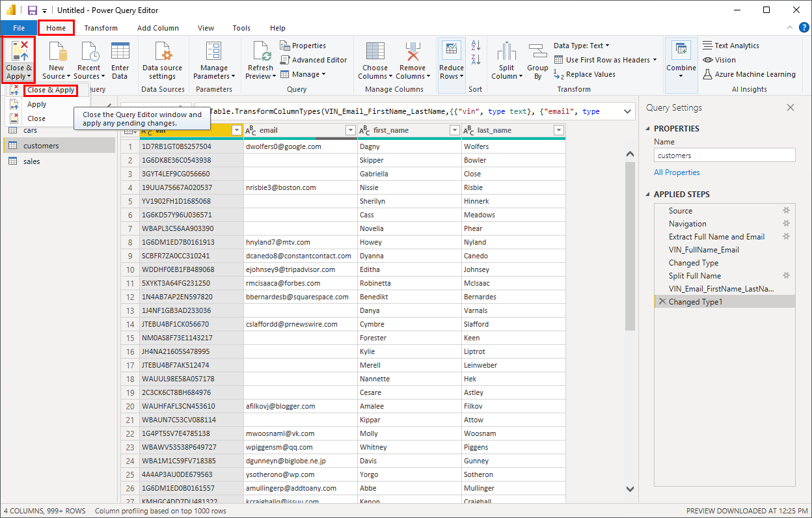Image resolution: width=812 pixels, height=518 pixels.
Task: Close the Query Settings pane
Action: [791, 108]
